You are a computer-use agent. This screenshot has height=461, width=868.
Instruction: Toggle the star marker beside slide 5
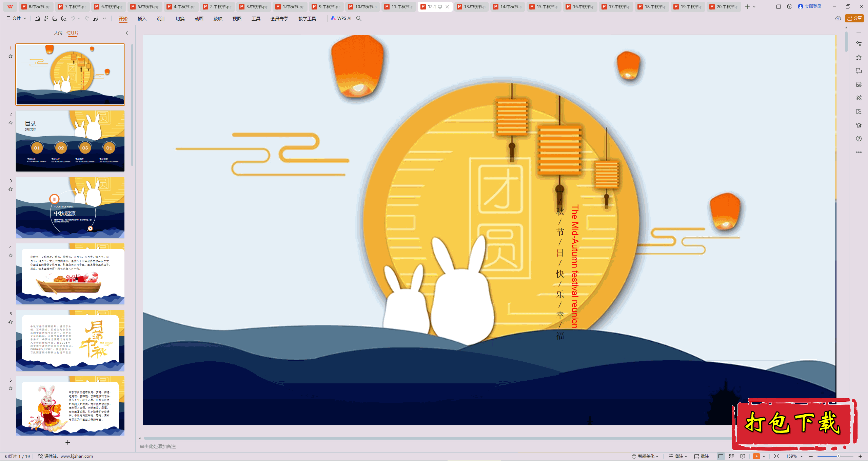pyautogui.click(x=11, y=322)
